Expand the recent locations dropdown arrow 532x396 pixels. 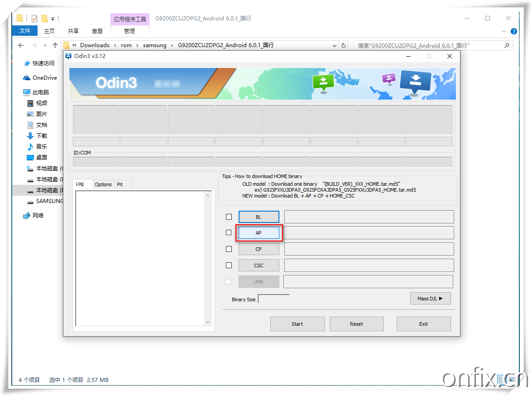pos(45,45)
